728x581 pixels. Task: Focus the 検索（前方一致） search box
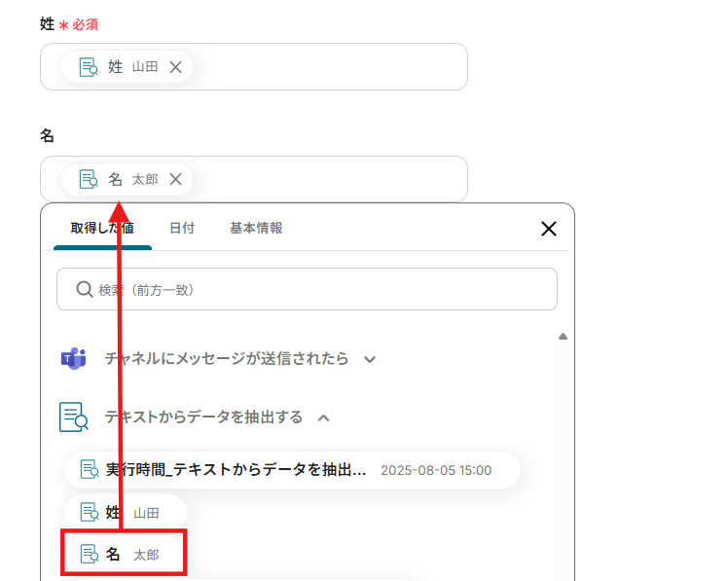(307, 289)
